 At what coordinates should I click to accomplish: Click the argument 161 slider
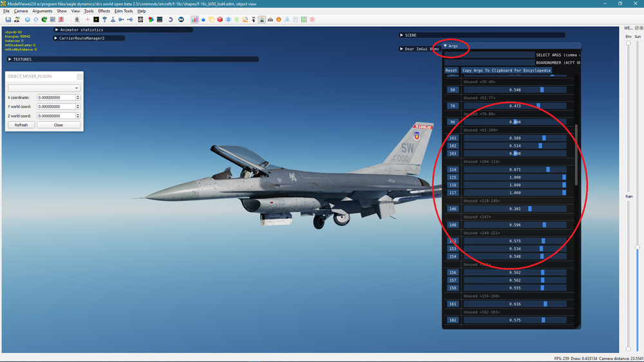pyautogui.click(x=515, y=304)
